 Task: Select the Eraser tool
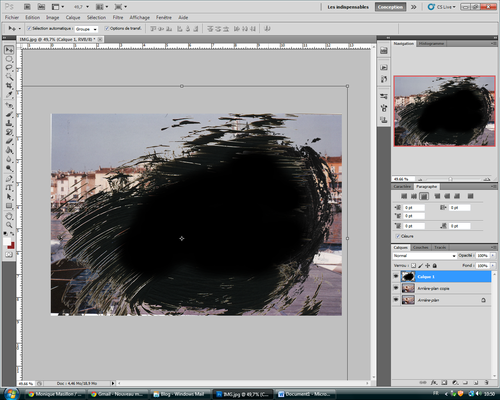click(x=9, y=141)
